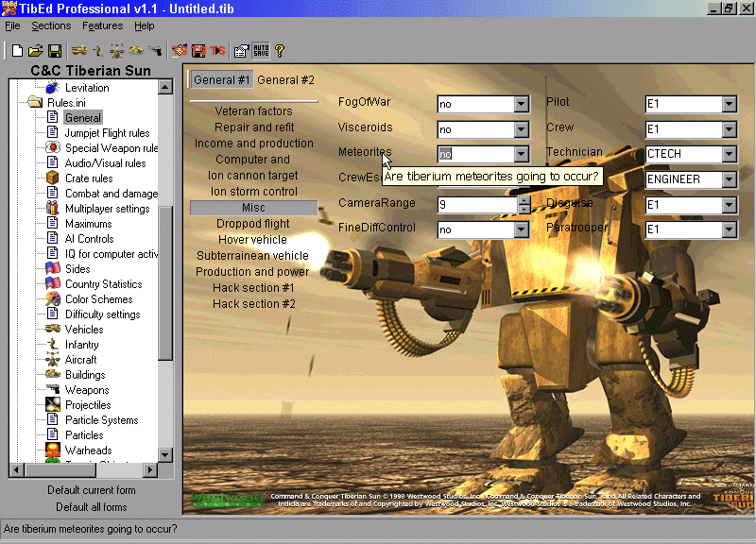Open the FineDiffControl dropdown
Image resolution: width=756 pixels, height=544 pixels.
click(521, 229)
